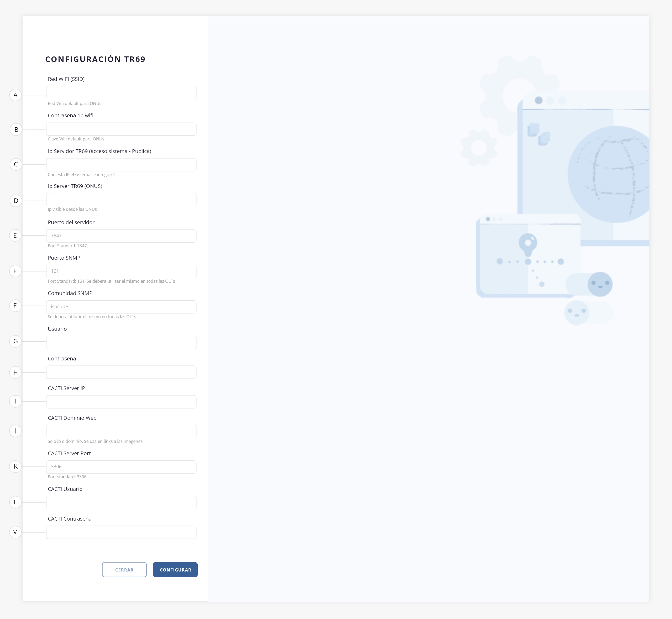Click Puerto del servidor field showing 7547

point(121,236)
